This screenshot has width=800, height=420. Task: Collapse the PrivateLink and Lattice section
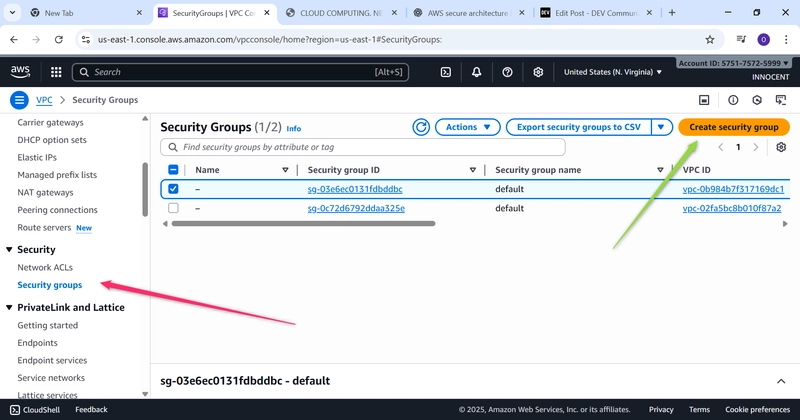(9, 307)
